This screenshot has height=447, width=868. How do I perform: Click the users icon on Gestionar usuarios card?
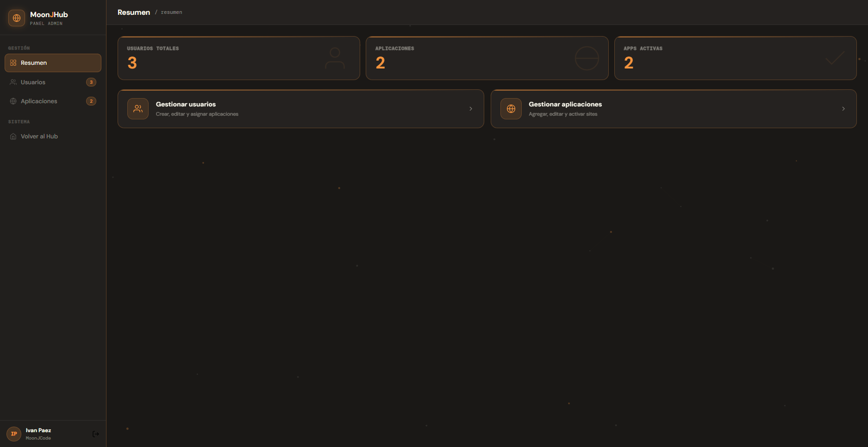point(138,109)
